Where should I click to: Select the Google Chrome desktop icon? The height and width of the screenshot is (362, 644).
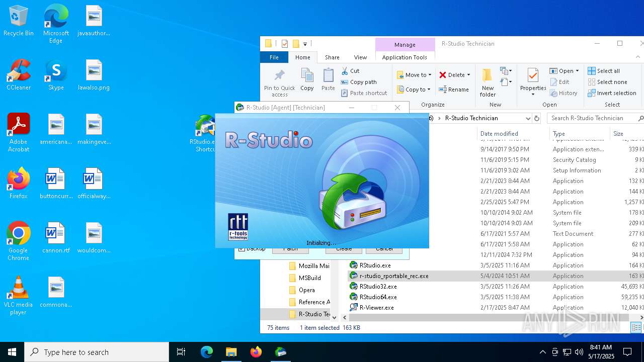(x=18, y=241)
